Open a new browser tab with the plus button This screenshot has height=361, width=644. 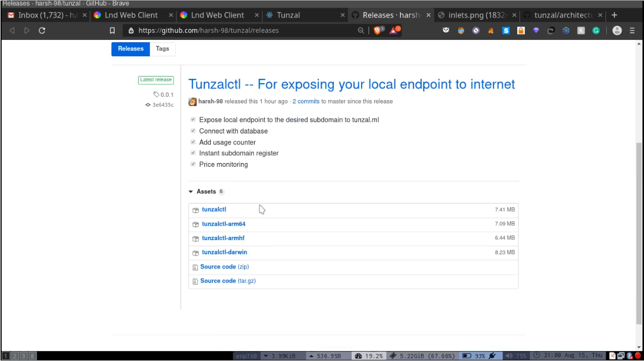(x=614, y=15)
